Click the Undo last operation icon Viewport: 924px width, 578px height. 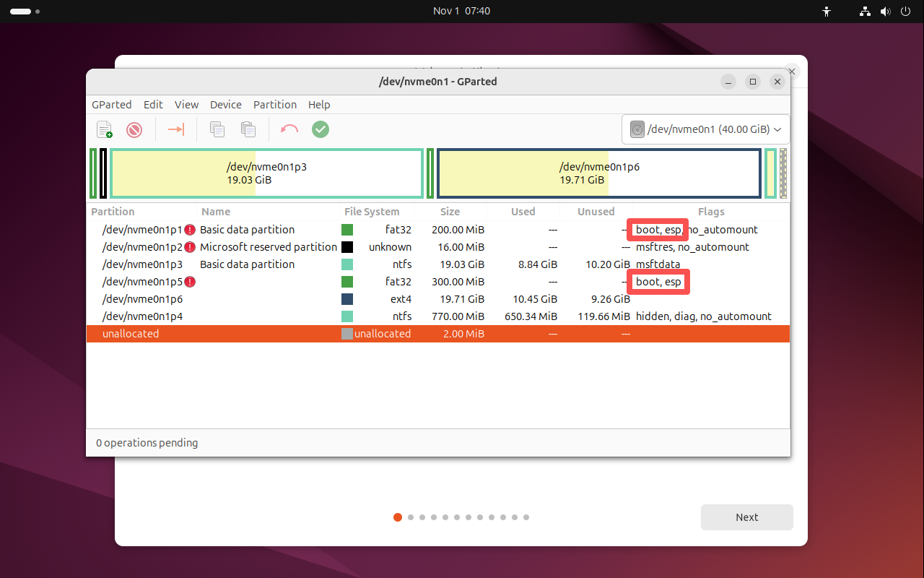(x=289, y=129)
